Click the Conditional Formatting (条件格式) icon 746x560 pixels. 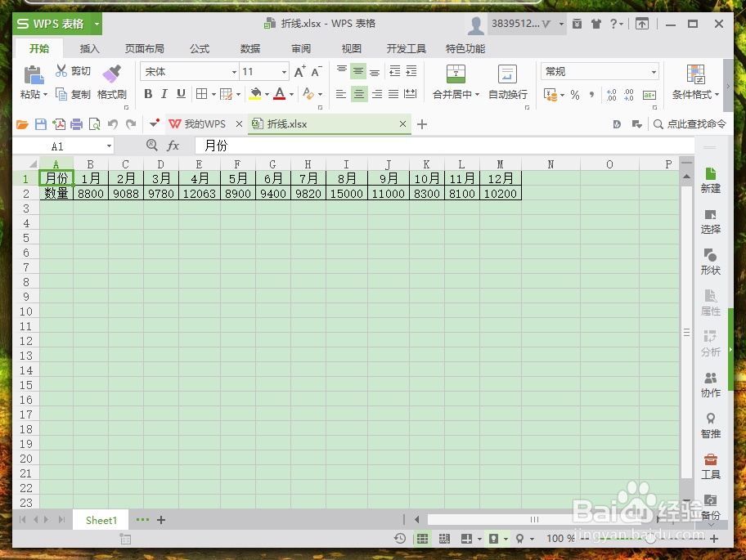coord(695,74)
